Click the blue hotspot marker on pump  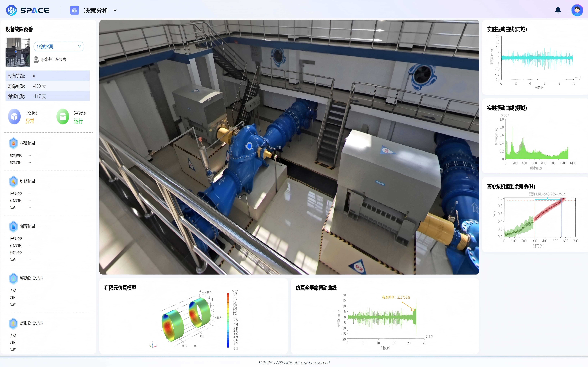coord(249,146)
